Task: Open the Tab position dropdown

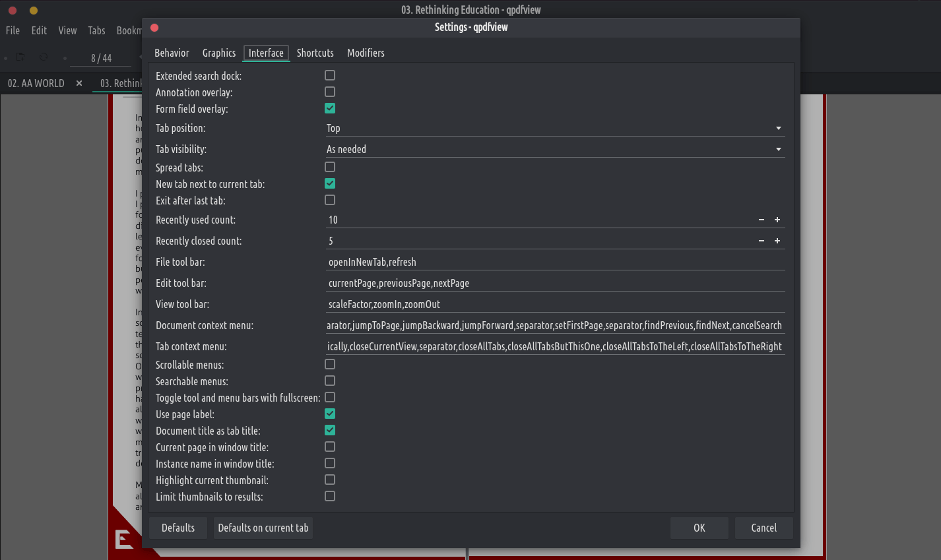Action: tap(554, 128)
